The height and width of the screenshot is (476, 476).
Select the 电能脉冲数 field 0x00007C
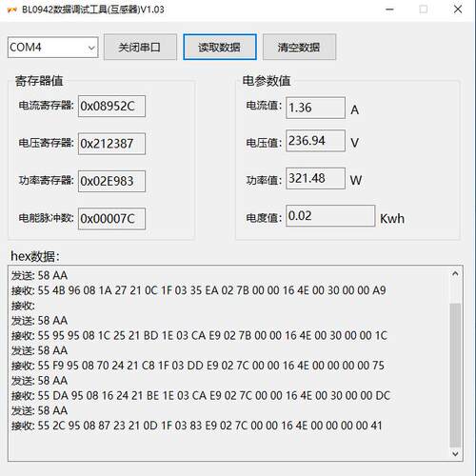[111, 219]
